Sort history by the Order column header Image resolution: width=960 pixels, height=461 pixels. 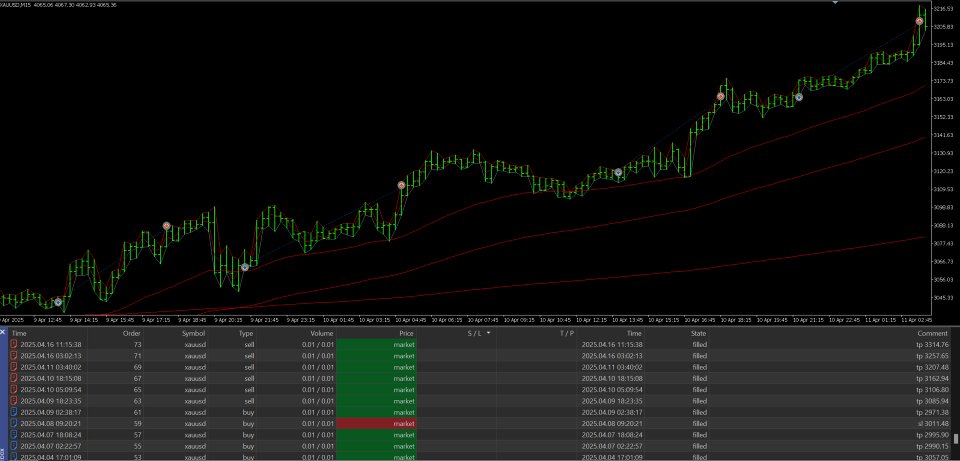coord(132,334)
